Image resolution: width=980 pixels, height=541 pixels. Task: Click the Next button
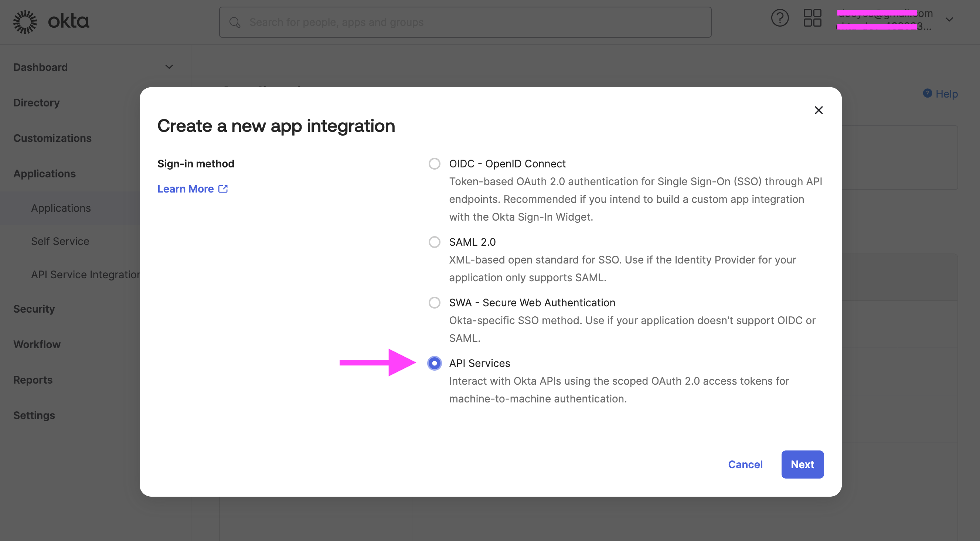point(802,465)
